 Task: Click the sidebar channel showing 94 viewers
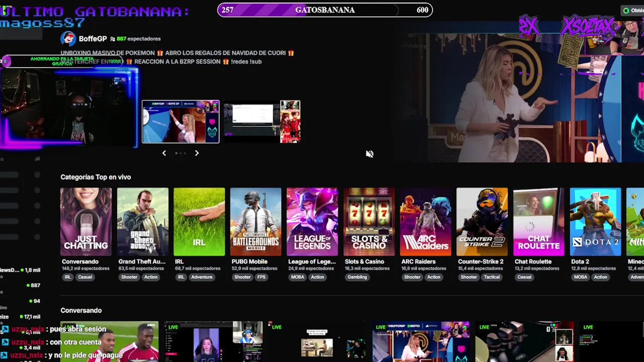pos(20,301)
